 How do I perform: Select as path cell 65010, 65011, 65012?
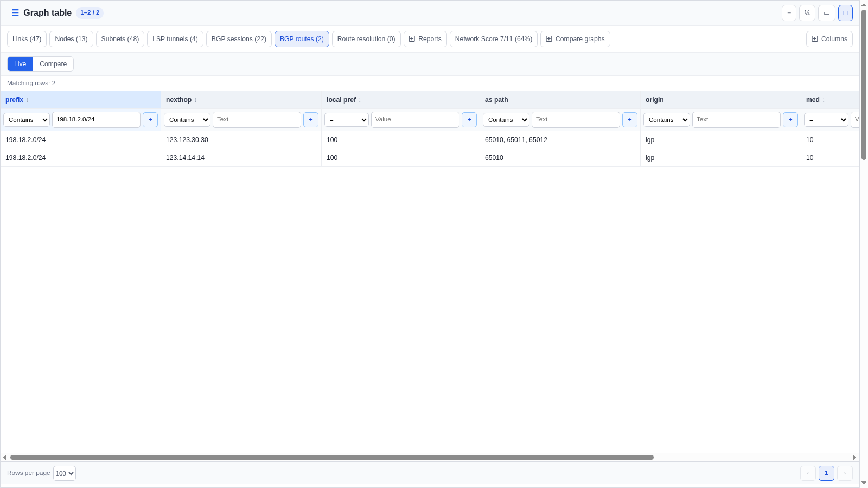tap(560, 140)
